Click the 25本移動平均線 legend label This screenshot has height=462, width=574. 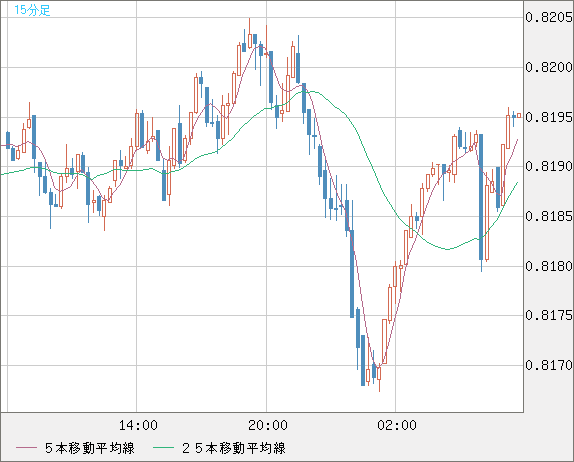pyautogui.click(x=234, y=448)
